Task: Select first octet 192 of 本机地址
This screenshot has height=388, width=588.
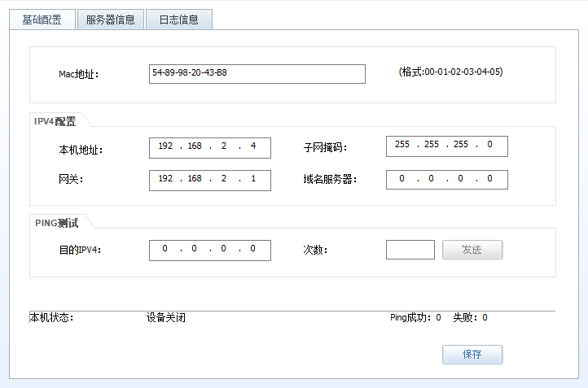Action: 165,146
